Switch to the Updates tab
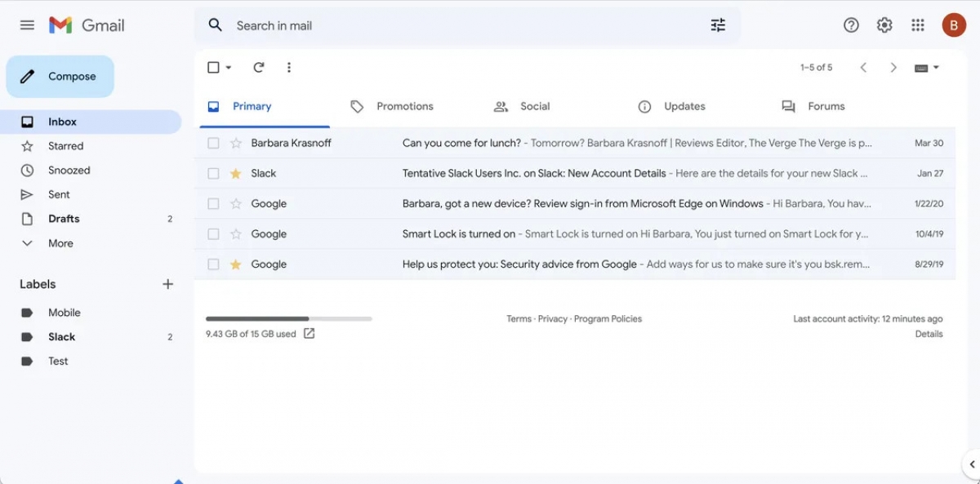Image resolution: width=980 pixels, height=484 pixels. 684,107
